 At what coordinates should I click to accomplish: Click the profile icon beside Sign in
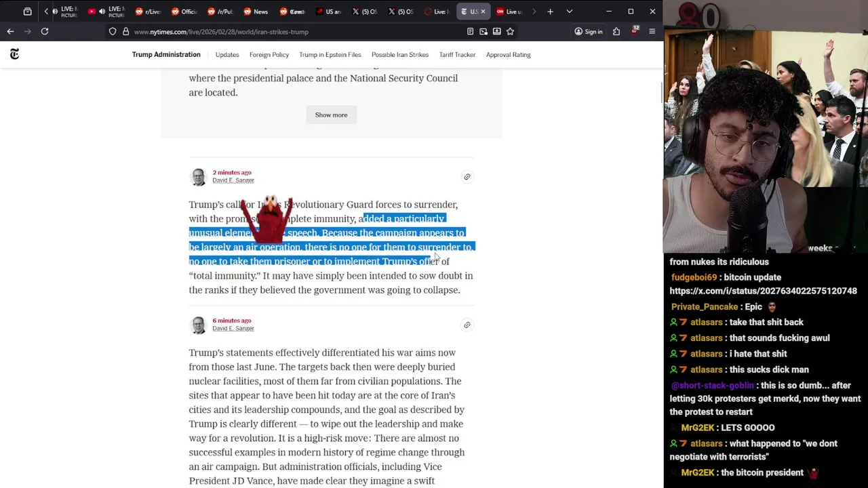(x=578, y=31)
